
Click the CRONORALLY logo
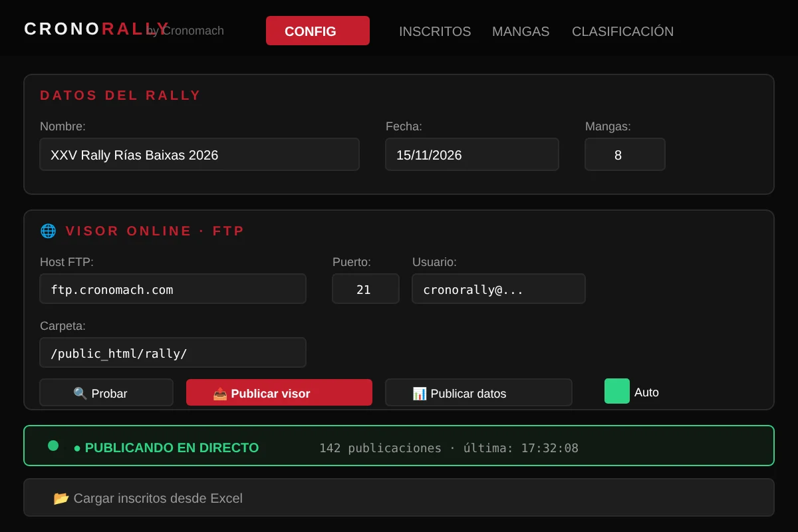point(97,29)
